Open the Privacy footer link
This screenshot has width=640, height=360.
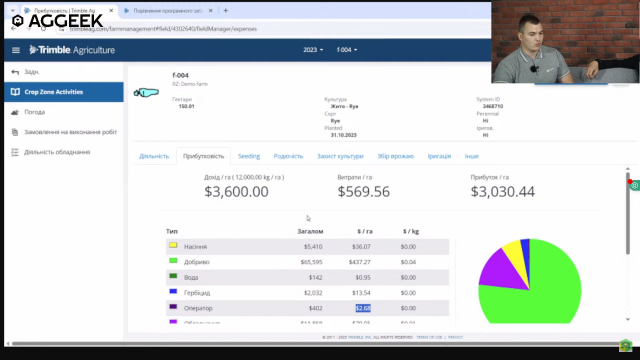(455, 337)
